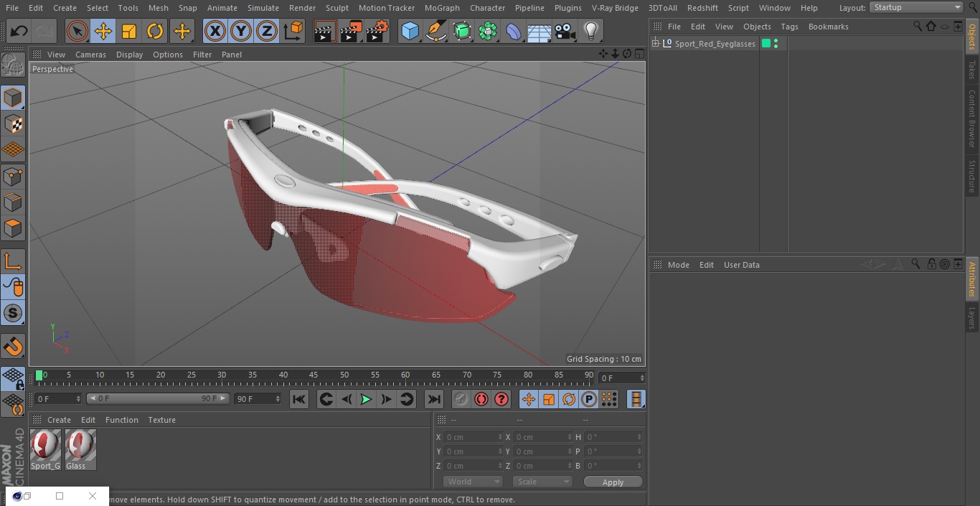
Task: Open the Scale mode dropdown
Action: (x=542, y=482)
